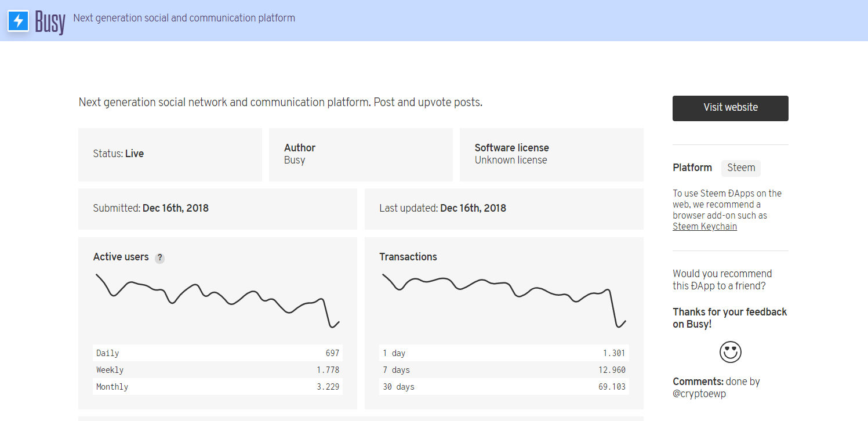Click the Platform label in sidebar
The width and height of the screenshot is (868, 421).
(692, 168)
